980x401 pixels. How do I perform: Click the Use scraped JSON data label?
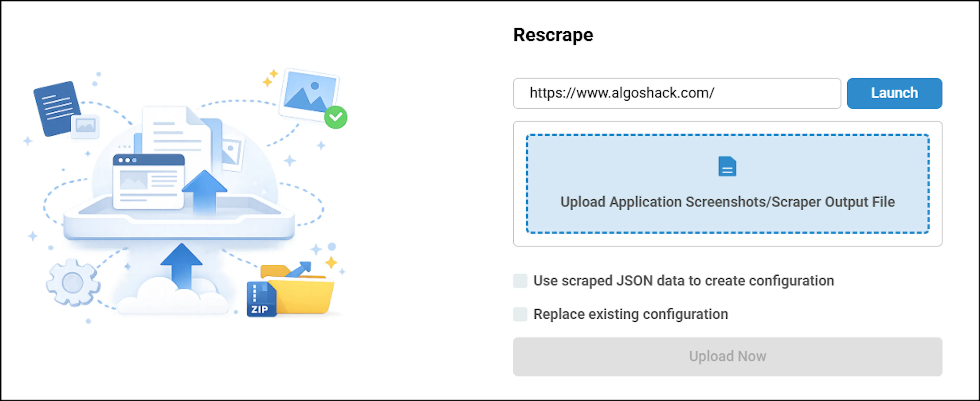click(684, 281)
